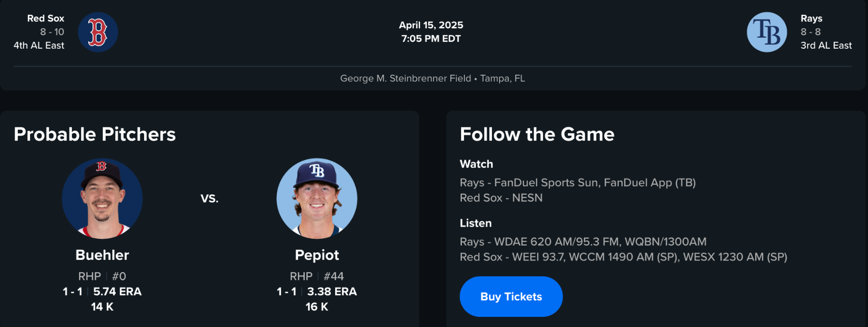Click Pepiot's 3.38 ERA stat
The image size is (868, 327).
click(332, 292)
